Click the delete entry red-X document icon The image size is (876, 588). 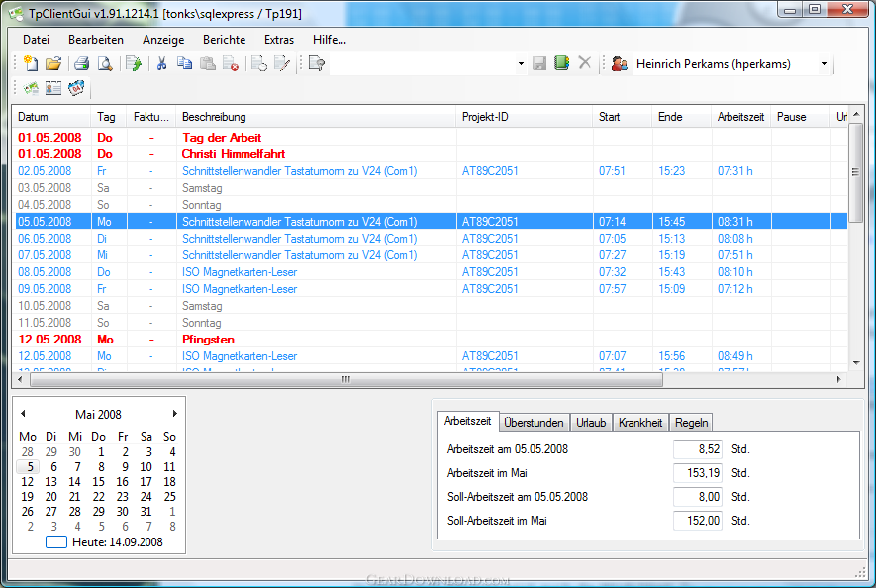pos(231,63)
